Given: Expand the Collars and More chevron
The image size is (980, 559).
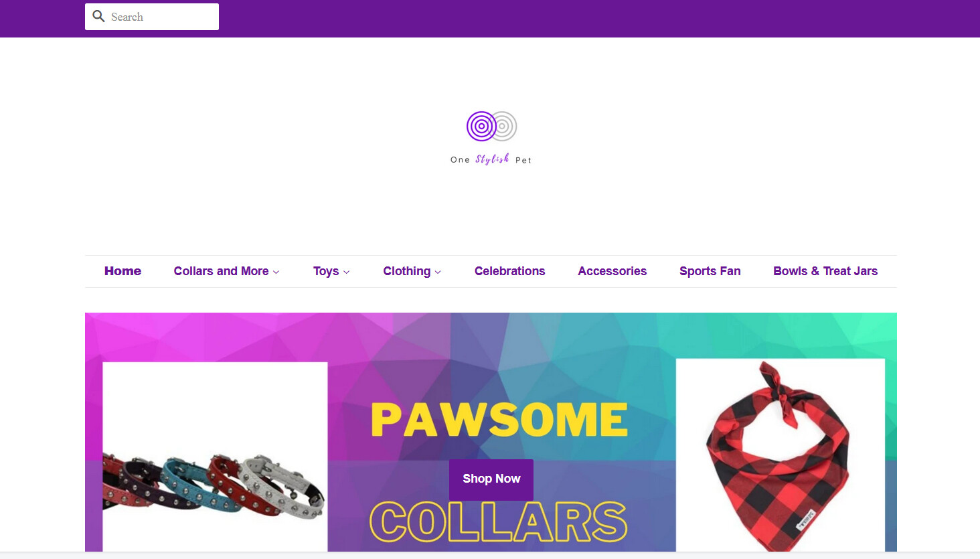Looking at the screenshot, I should click(276, 272).
